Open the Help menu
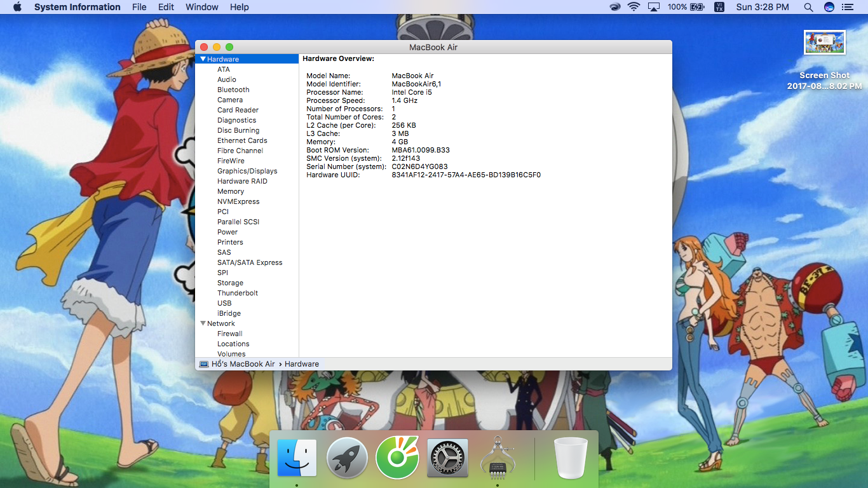Screen dimensions: 868x488 click(x=240, y=7)
